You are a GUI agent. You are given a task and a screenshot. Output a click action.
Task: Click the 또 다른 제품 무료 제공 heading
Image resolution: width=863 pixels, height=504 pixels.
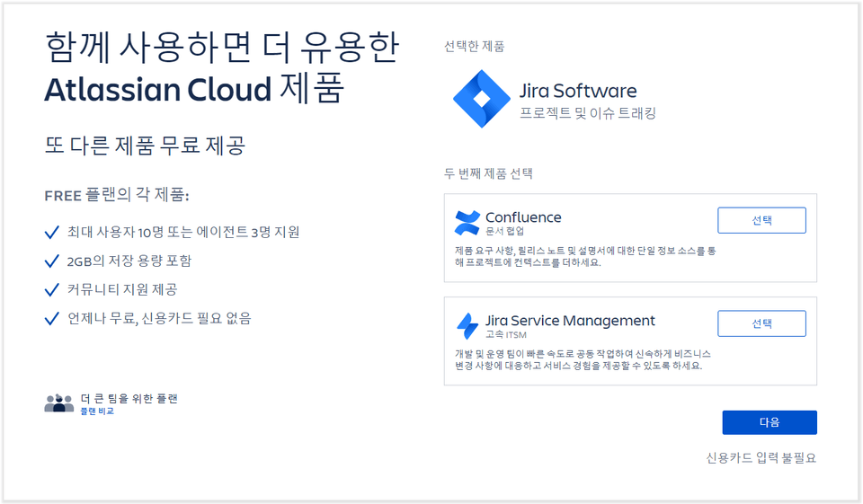(x=145, y=146)
